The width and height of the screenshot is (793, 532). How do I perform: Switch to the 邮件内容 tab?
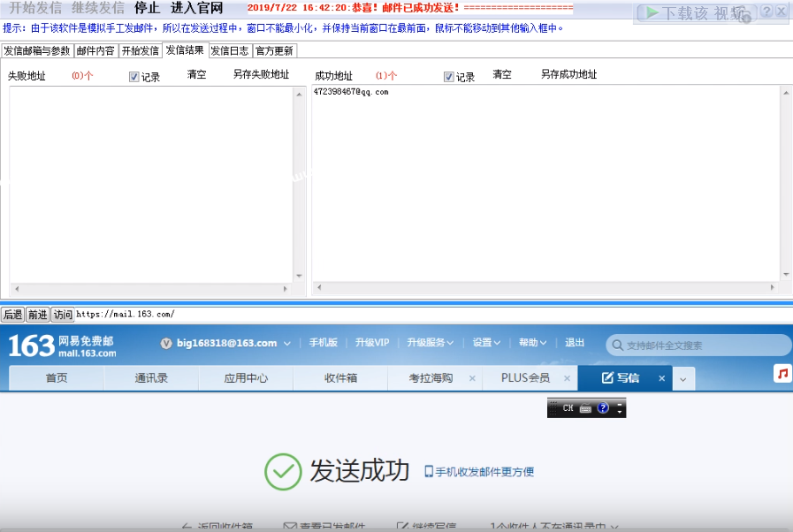click(x=95, y=51)
